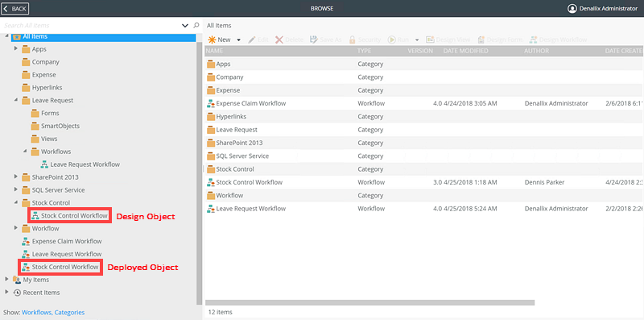Open the New button dropdown arrow
The height and width of the screenshot is (320, 644).
[238, 39]
